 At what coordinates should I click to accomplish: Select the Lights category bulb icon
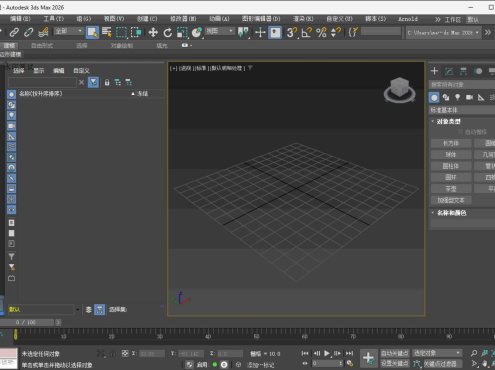458,97
